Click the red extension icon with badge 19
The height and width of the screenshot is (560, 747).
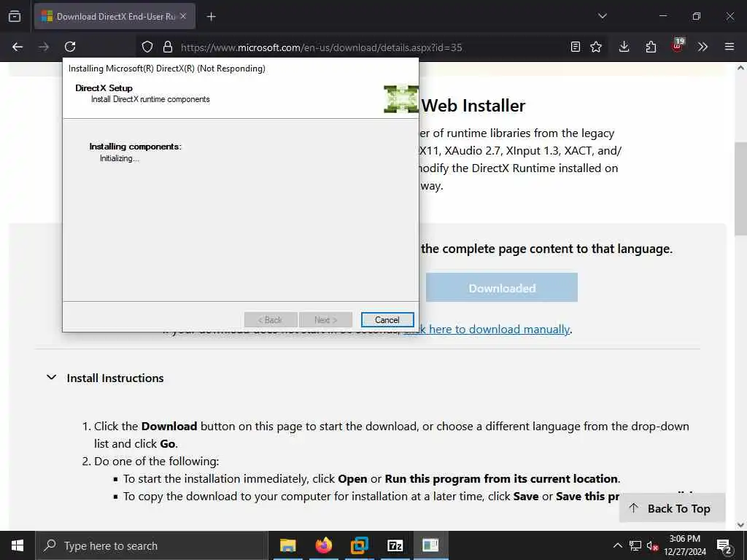pos(678,46)
